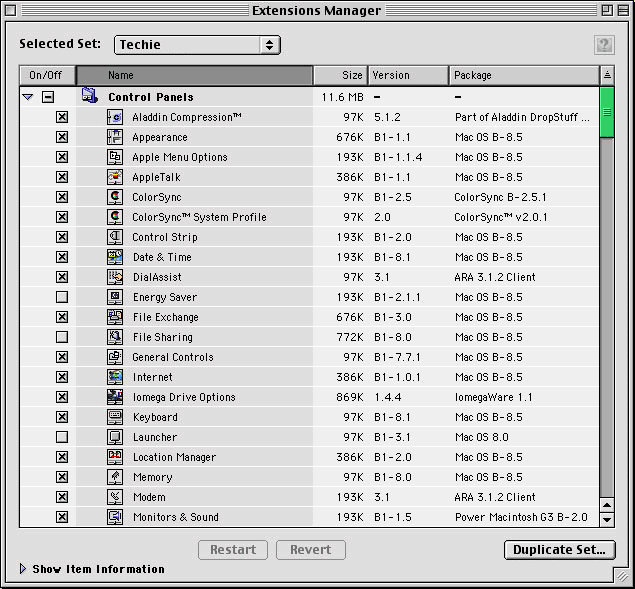Collapse the Control Panels group triangle
Viewport: 635px width, 589px height.
[x=28, y=97]
